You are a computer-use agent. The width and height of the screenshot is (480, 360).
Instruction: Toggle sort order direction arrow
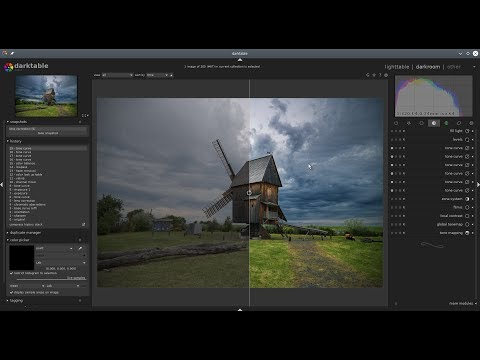point(171,75)
